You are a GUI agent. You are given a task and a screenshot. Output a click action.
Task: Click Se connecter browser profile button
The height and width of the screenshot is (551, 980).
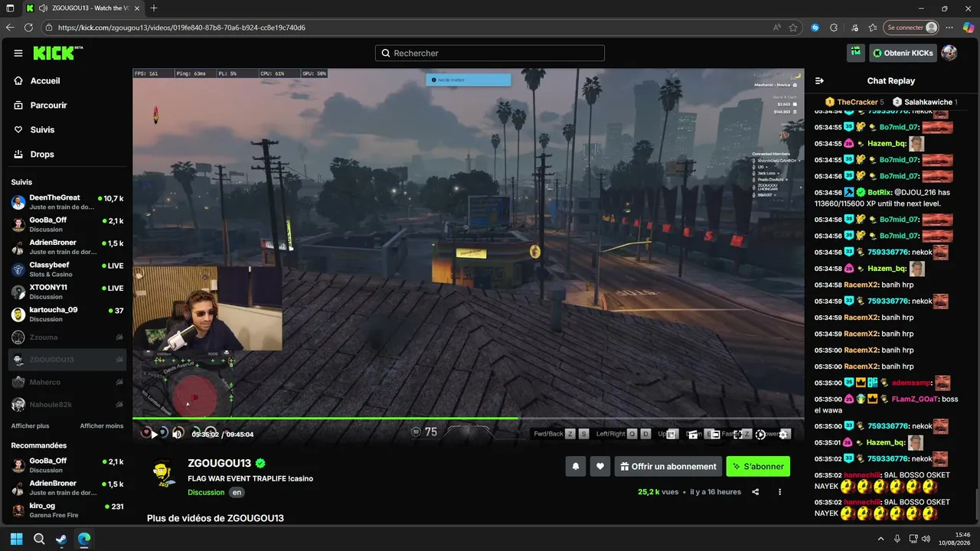910,28
